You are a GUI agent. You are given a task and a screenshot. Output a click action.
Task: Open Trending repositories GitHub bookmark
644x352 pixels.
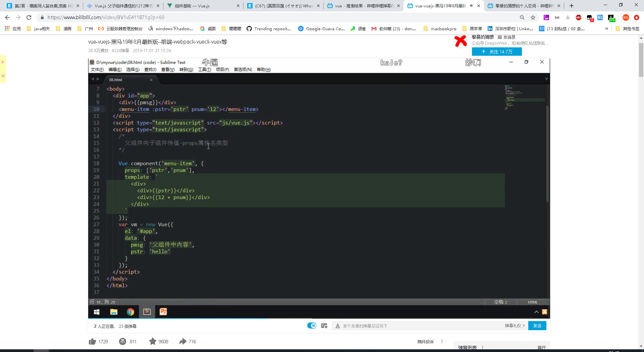tap(269, 29)
